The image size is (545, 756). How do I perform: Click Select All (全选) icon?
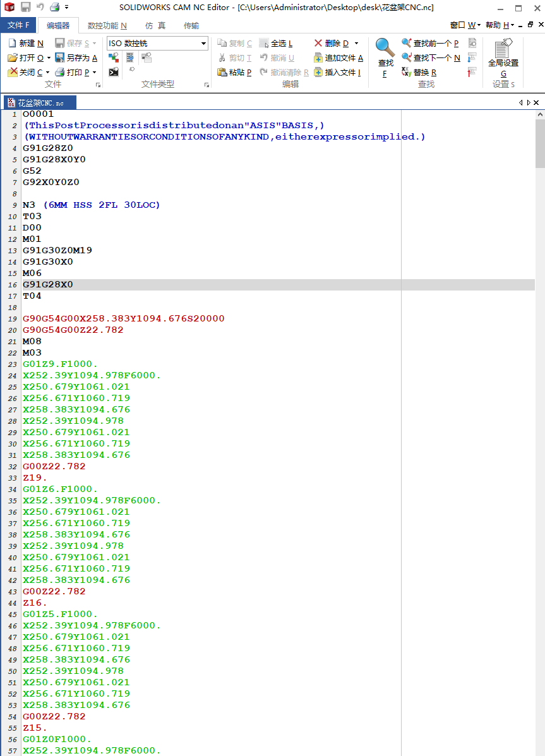click(264, 44)
